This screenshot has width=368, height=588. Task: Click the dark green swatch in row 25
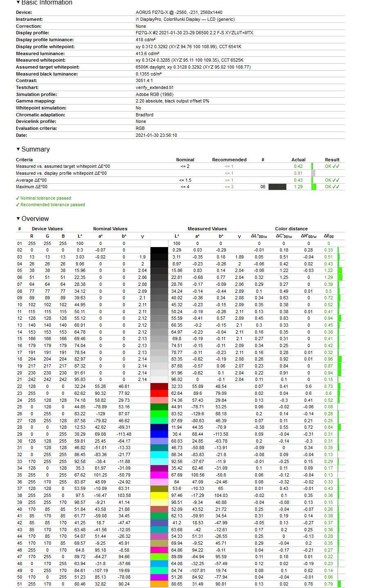pos(159,407)
